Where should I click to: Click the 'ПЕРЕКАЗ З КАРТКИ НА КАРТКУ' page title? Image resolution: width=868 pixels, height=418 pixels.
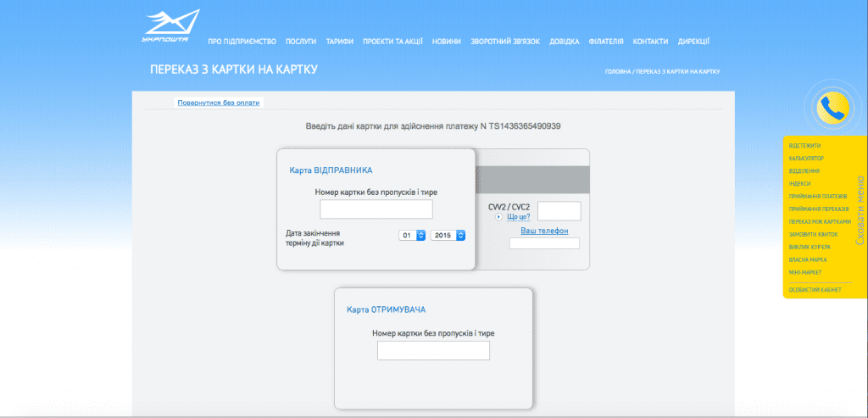tap(234, 70)
